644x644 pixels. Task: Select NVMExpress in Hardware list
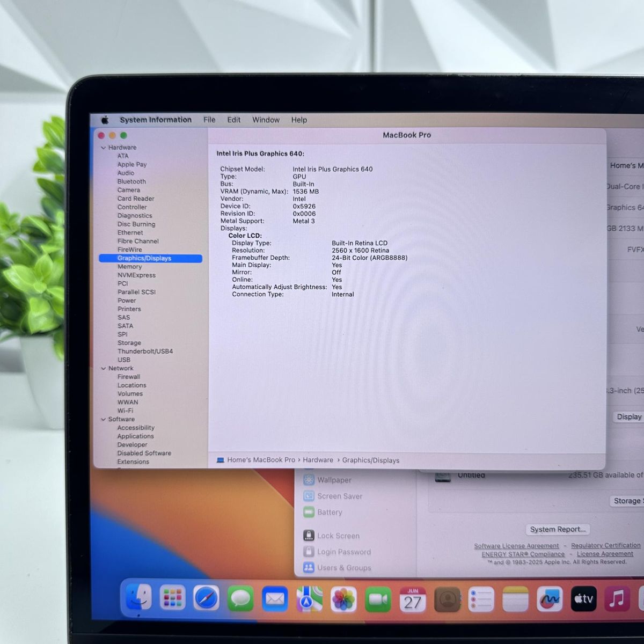pyautogui.click(x=137, y=275)
